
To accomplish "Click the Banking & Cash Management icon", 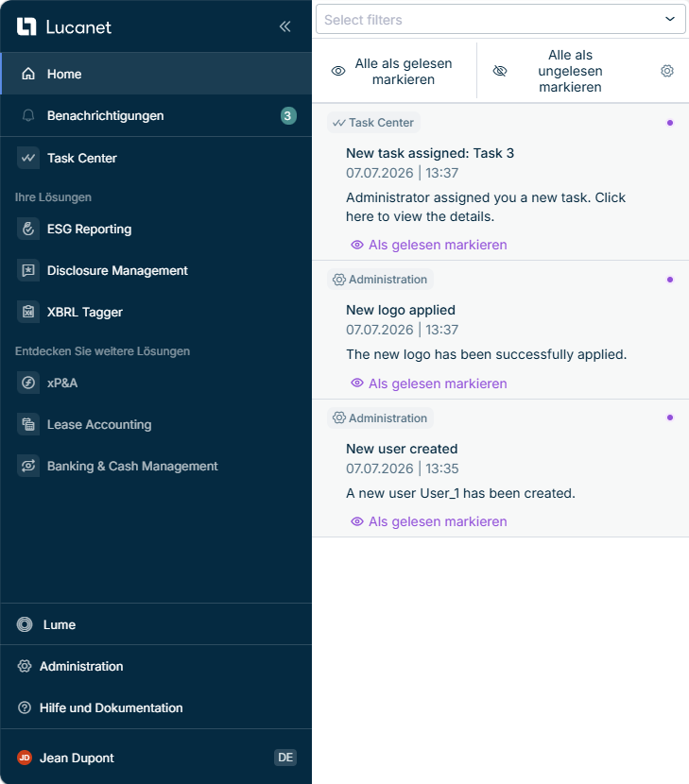I will tap(28, 466).
